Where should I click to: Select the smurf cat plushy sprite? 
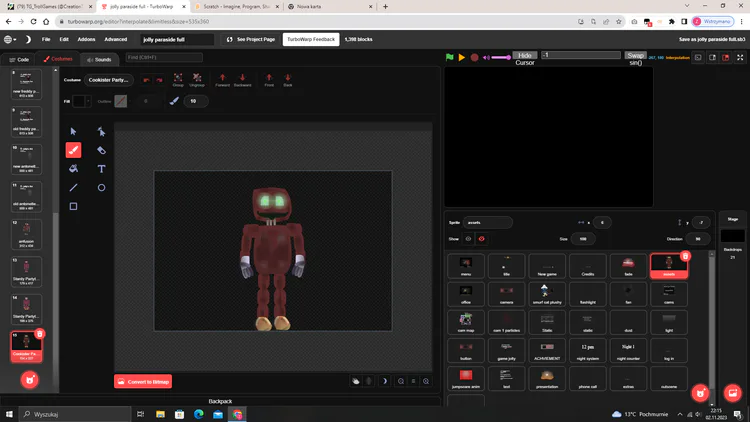pos(547,294)
